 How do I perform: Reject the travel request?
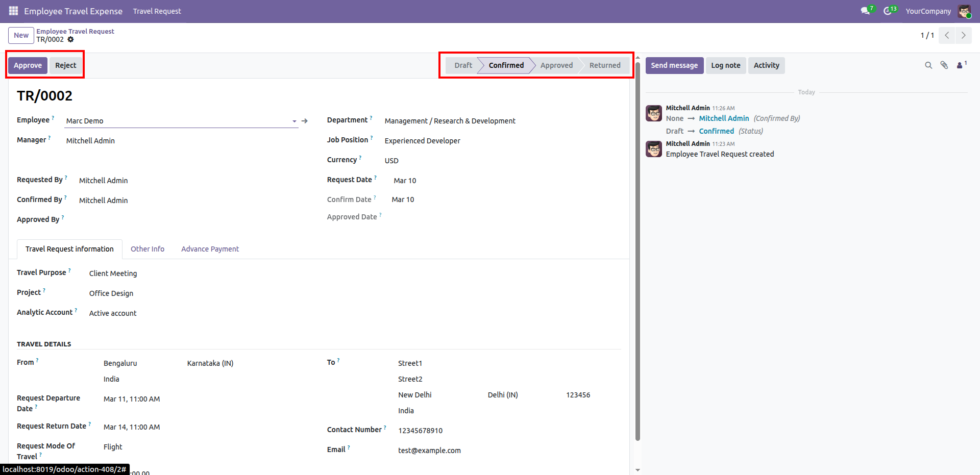pyautogui.click(x=65, y=65)
